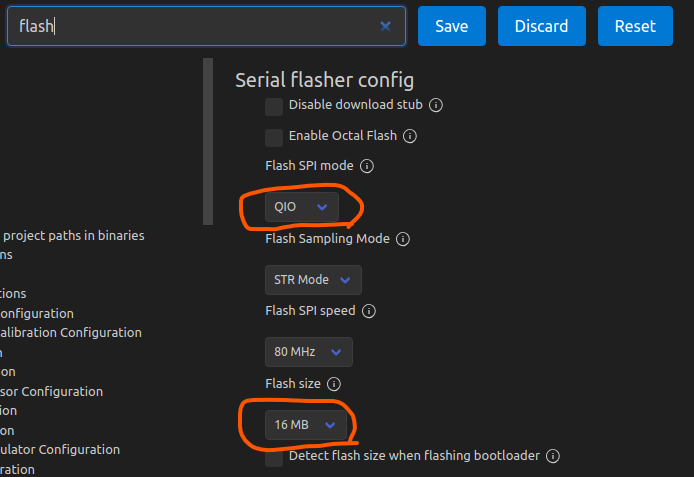Select the alibration Configuration sidebar entry
The height and width of the screenshot is (477, 694).
[70, 332]
